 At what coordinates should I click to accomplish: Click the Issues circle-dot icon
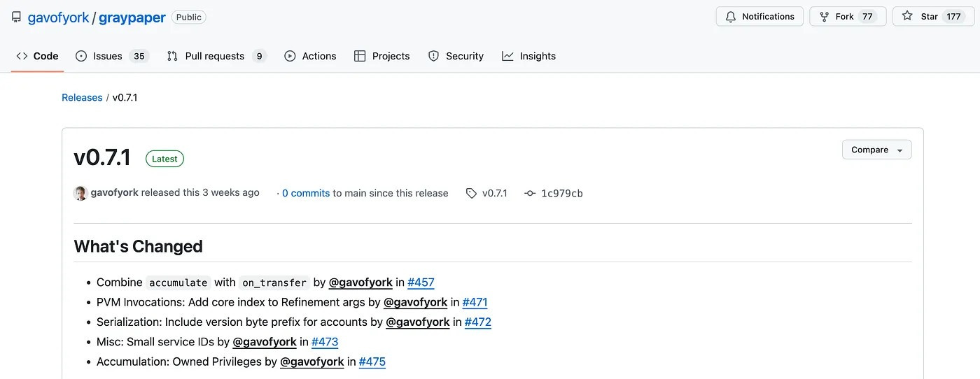81,56
